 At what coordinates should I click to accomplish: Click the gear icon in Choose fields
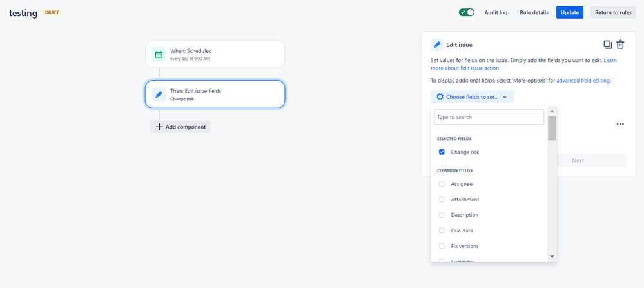(x=440, y=97)
